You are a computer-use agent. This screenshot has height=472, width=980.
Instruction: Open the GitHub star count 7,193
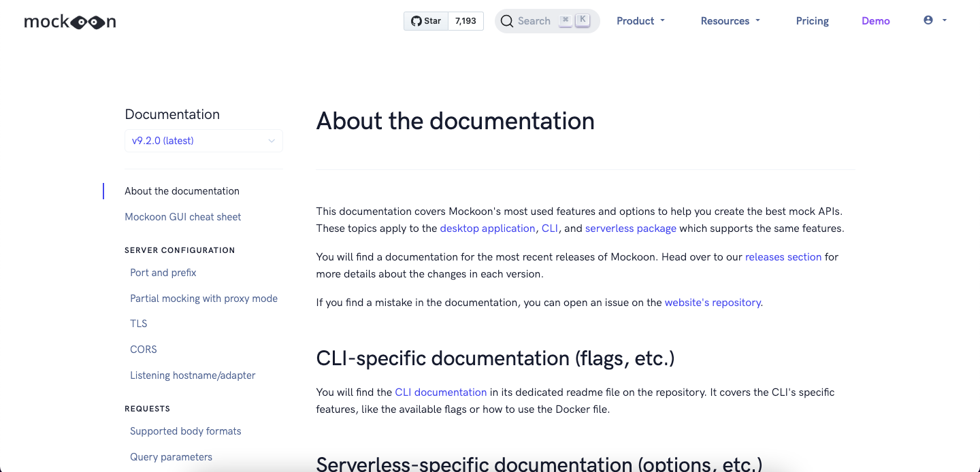[x=466, y=21]
